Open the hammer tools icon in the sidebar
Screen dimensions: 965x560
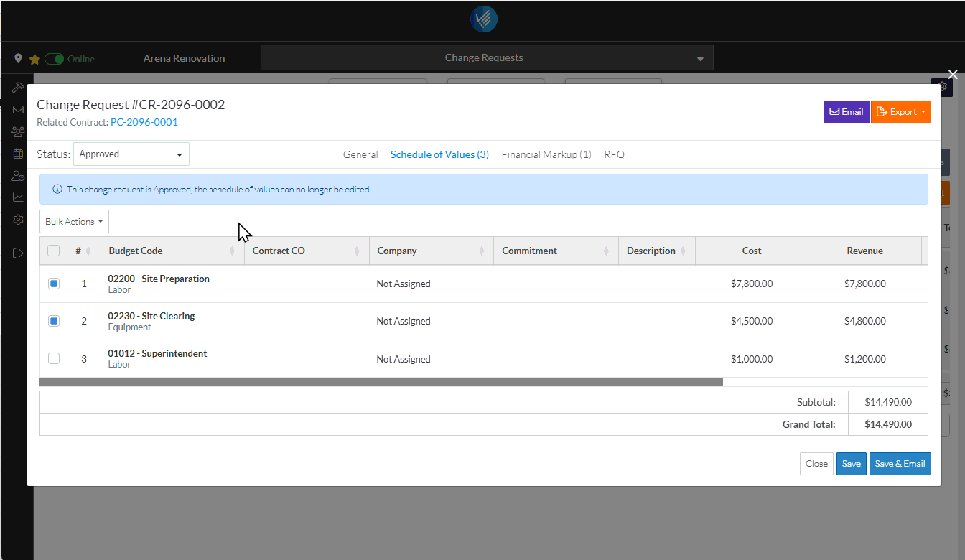[x=18, y=88]
